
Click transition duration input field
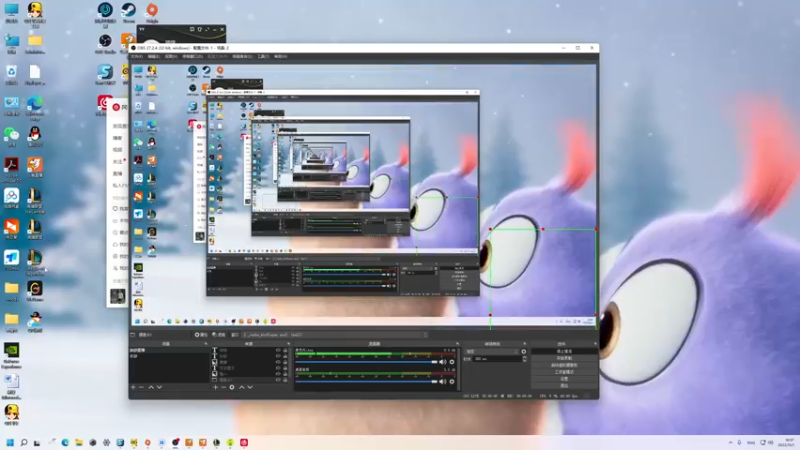497,359
